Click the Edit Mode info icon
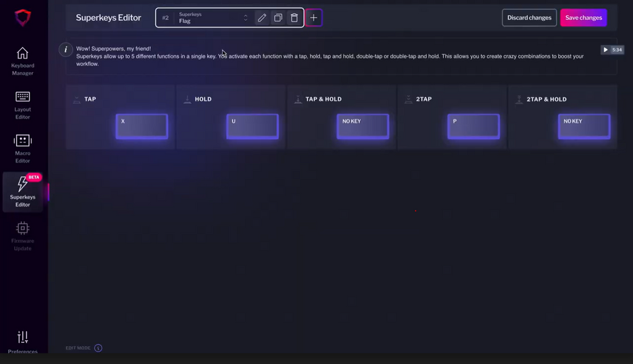633x364 pixels. click(x=98, y=348)
